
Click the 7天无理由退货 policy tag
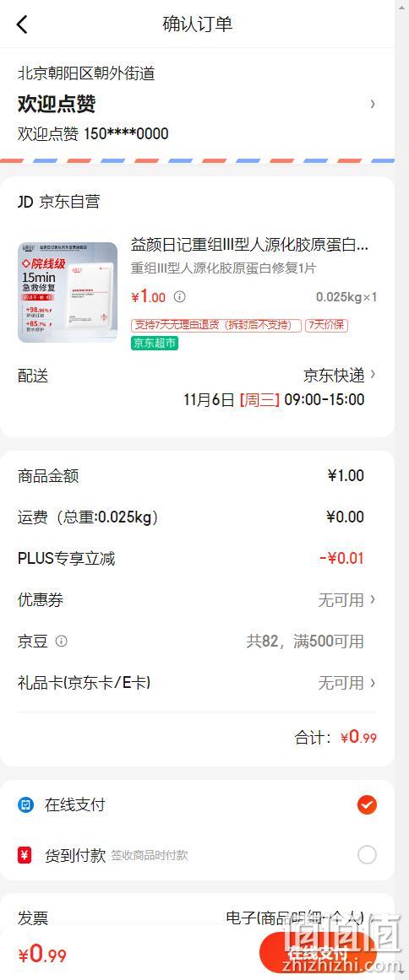pyautogui.click(x=216, y=326)
